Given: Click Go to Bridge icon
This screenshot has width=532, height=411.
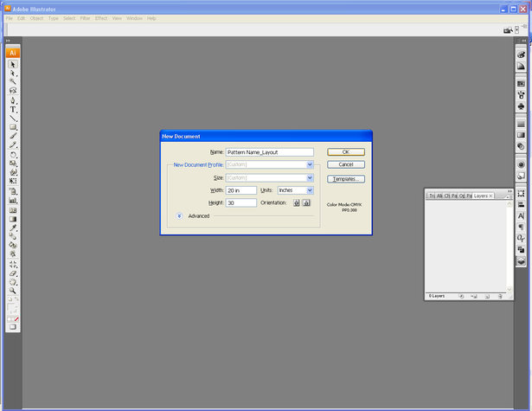Looking at the screenshot, I should tap(508, 30).
